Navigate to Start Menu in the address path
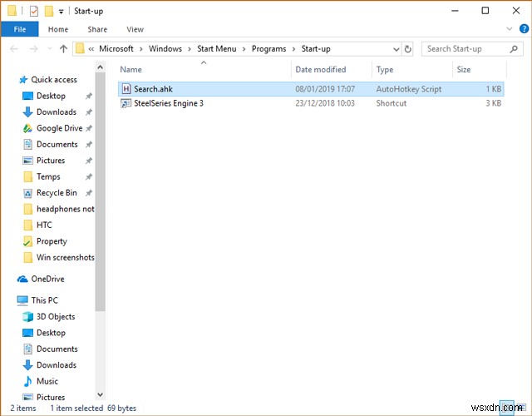Screen dimensions: 532x416 coord(216,49)
